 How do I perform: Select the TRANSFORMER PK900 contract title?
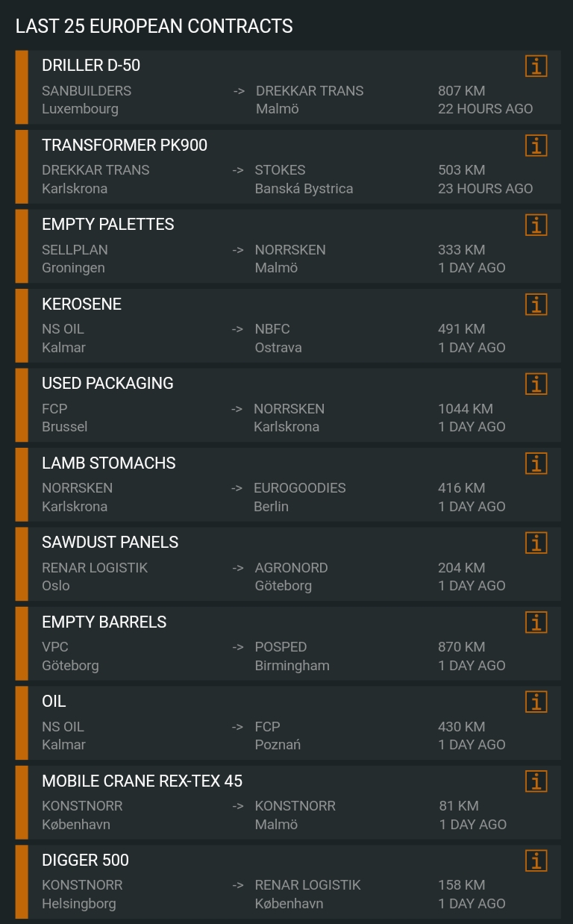(x=125, y=145)
